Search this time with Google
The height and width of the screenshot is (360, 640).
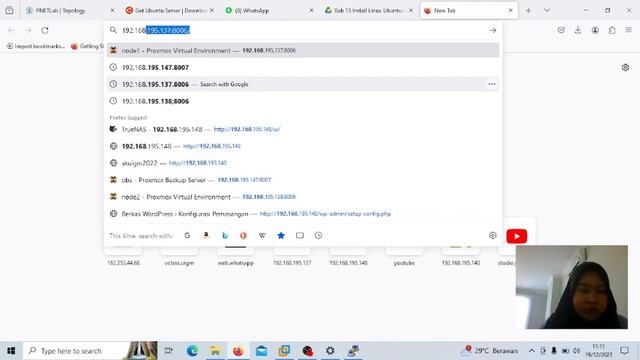(x=187, y=236)
